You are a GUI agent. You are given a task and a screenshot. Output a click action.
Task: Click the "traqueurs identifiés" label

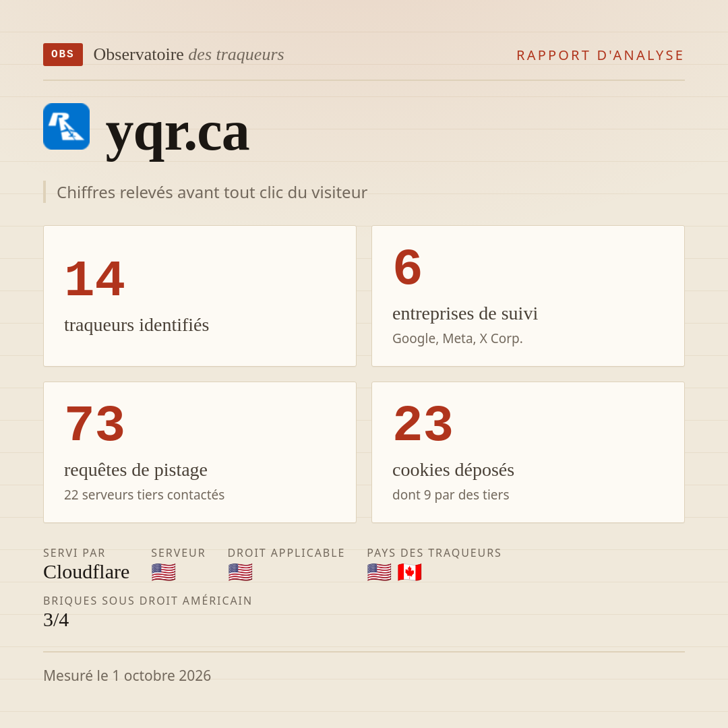(x=136, y=325)
